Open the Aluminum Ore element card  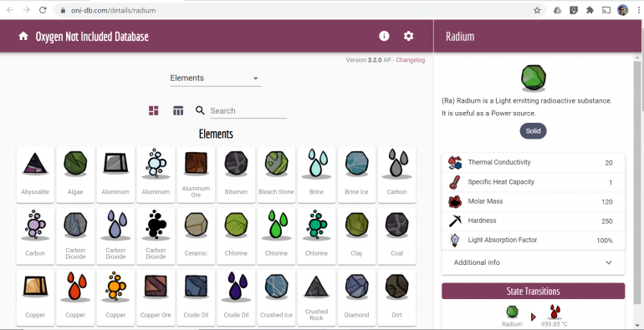point(196,175)
